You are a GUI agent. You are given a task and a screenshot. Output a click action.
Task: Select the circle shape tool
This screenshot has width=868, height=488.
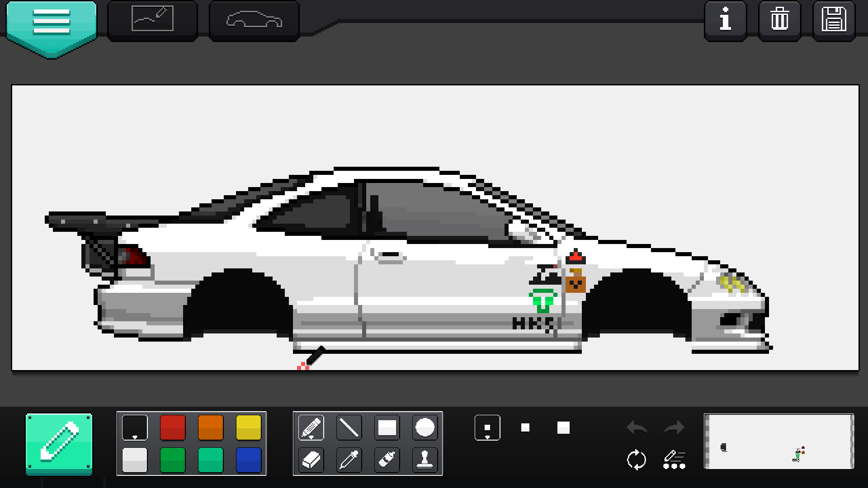point(425,427)
